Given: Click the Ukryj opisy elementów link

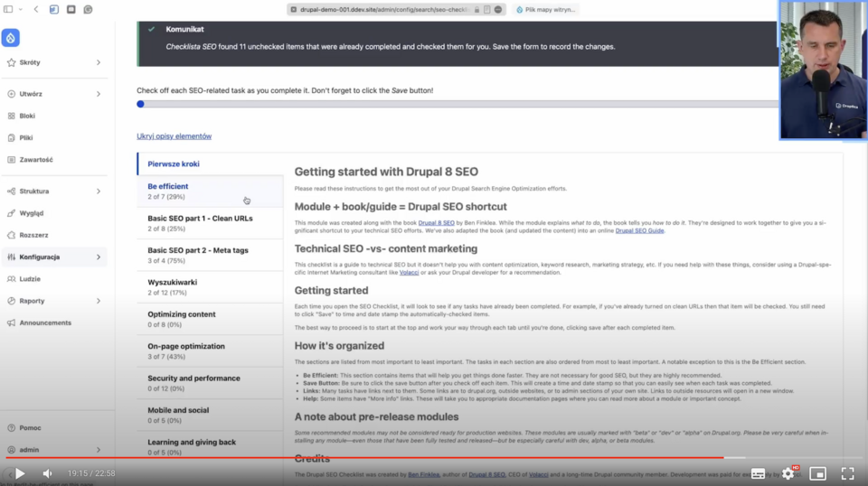Looking at the screenshot, I should point(174,136).
